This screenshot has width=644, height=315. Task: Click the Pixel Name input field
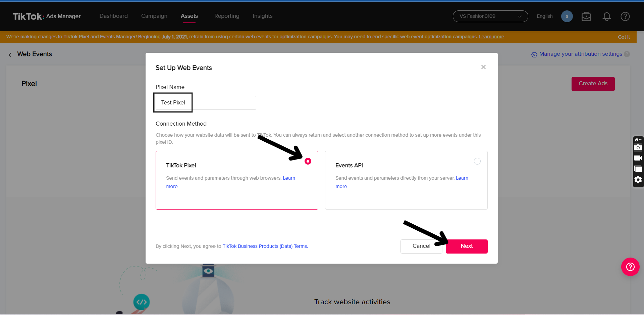click(206, 102)
